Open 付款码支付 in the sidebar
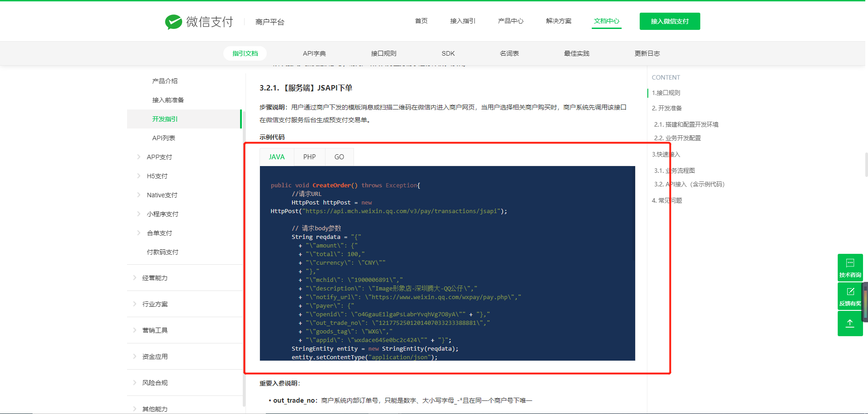The height and width of the screenshot is (414, 868). tap(163, 252)
